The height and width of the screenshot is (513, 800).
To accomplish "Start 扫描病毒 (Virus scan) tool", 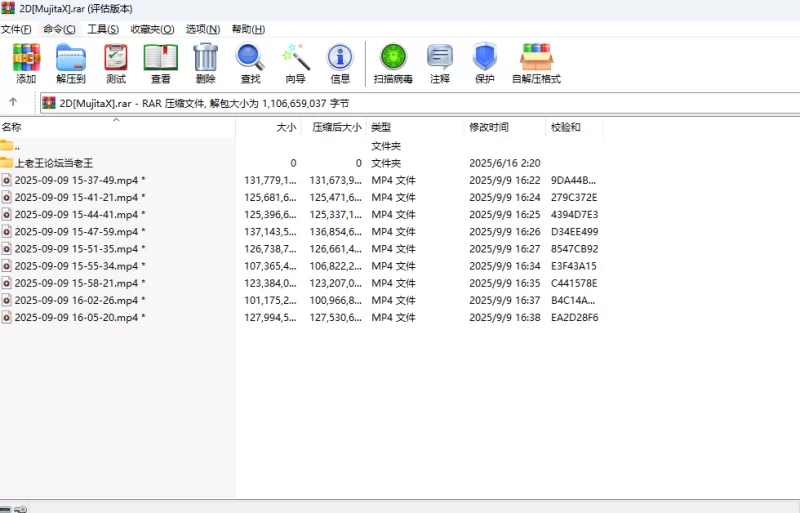I will pos(392,63).
